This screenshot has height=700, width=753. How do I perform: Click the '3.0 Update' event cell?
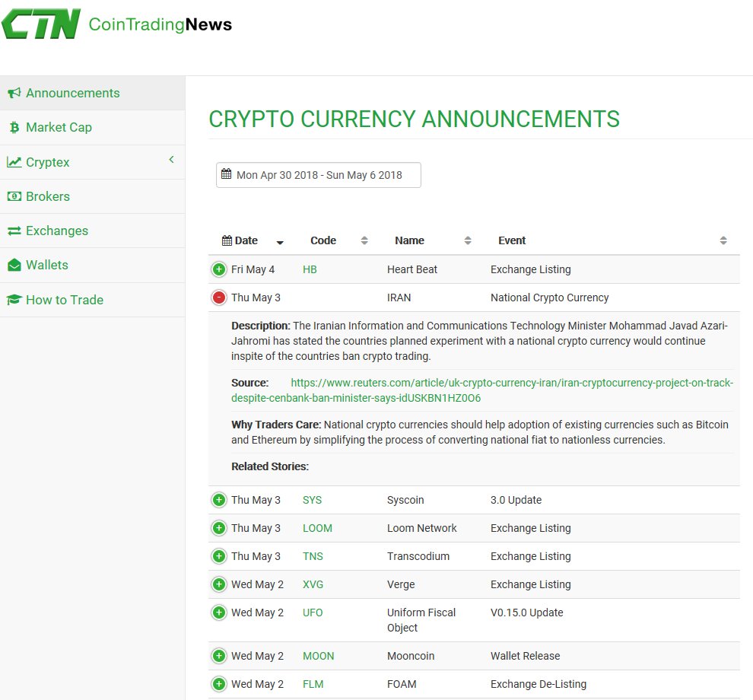point(516,500)
